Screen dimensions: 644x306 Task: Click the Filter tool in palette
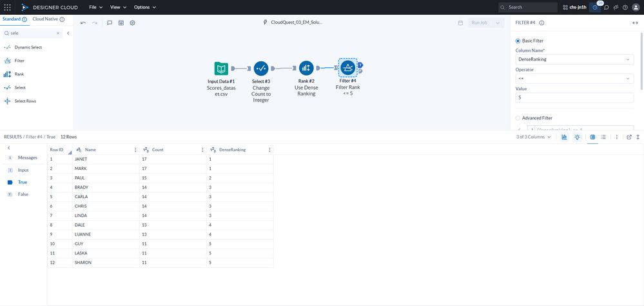click(19, 61)
